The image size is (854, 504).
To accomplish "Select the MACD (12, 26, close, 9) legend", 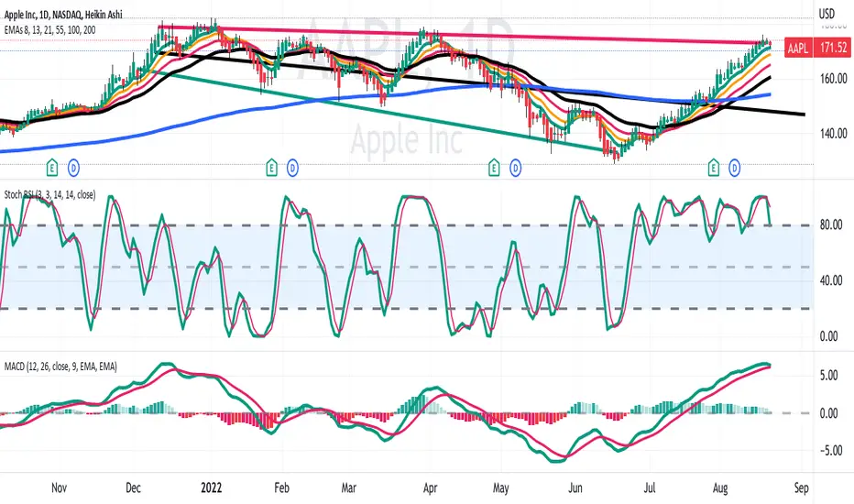I will click(60, 367).
